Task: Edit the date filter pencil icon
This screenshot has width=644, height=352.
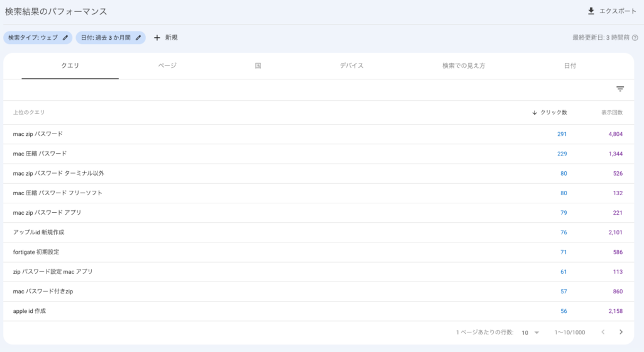Action: tap(138, 38)
